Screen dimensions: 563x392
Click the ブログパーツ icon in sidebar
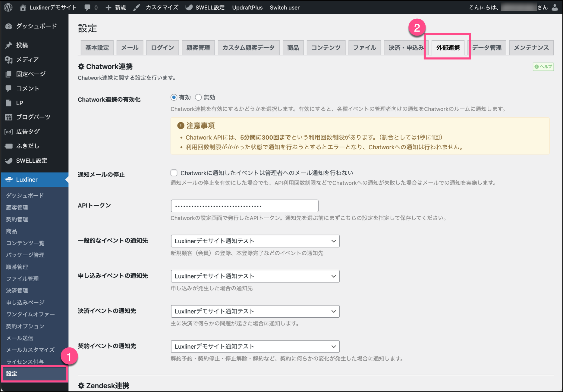tap(8, 117)
